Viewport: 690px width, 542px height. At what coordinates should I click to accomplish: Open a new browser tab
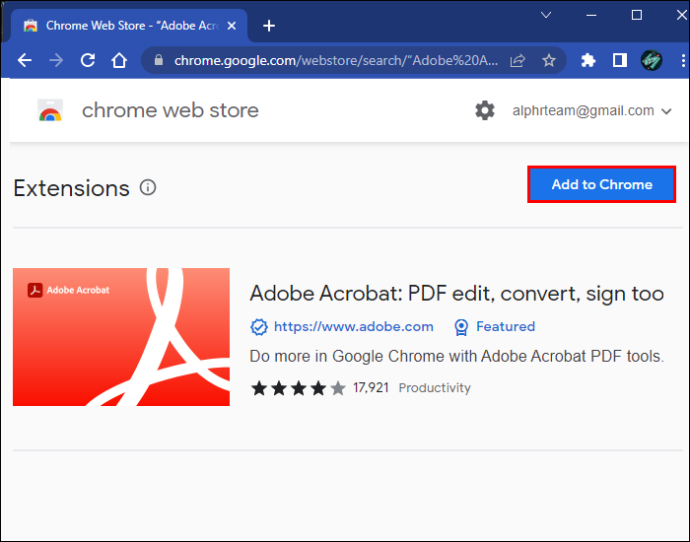269,26
